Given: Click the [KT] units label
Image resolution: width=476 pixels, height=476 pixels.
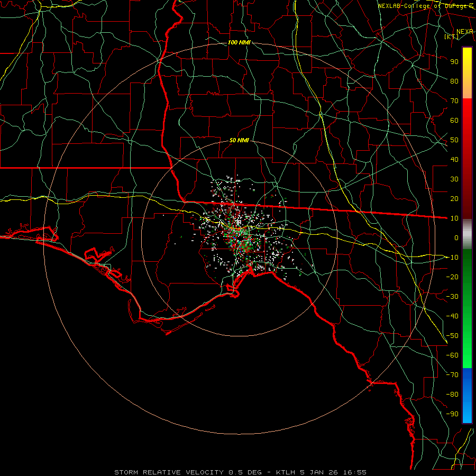Looking at the screenshot, I should pos(452,36).
